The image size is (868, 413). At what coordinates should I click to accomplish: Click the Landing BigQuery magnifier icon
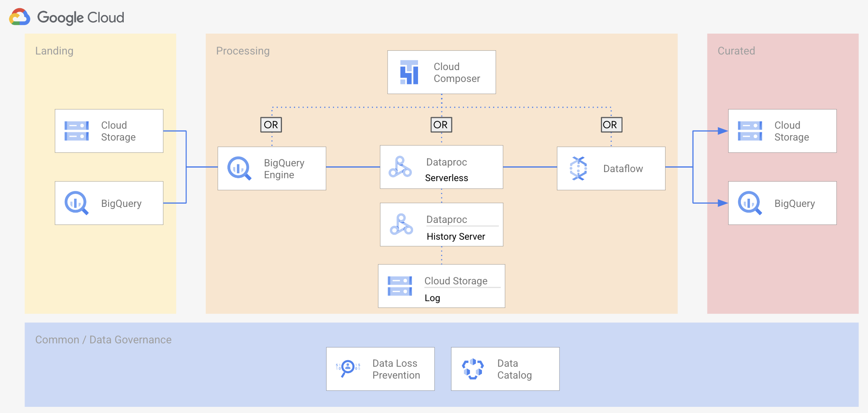[x=77, y=203]
